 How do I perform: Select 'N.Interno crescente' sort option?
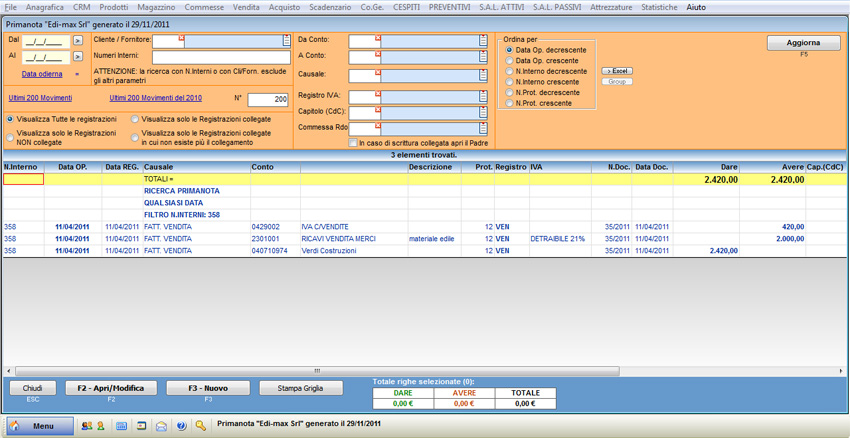[x=510, y=82]
